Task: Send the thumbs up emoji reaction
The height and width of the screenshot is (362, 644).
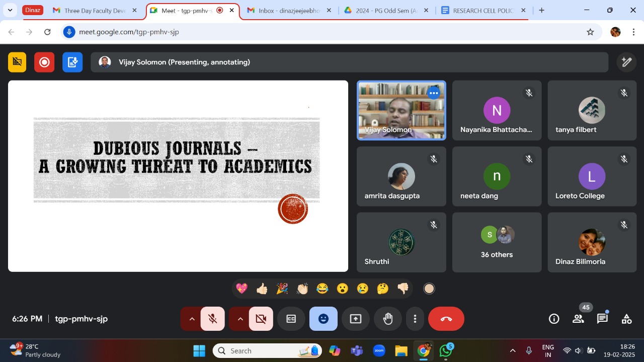Action: pos(262,288)
